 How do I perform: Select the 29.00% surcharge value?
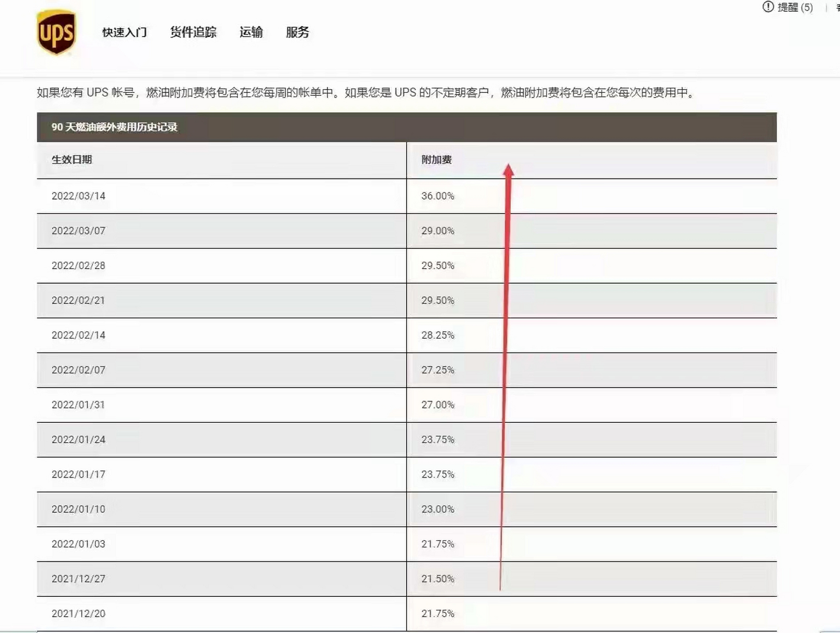(x=438, y=230)
